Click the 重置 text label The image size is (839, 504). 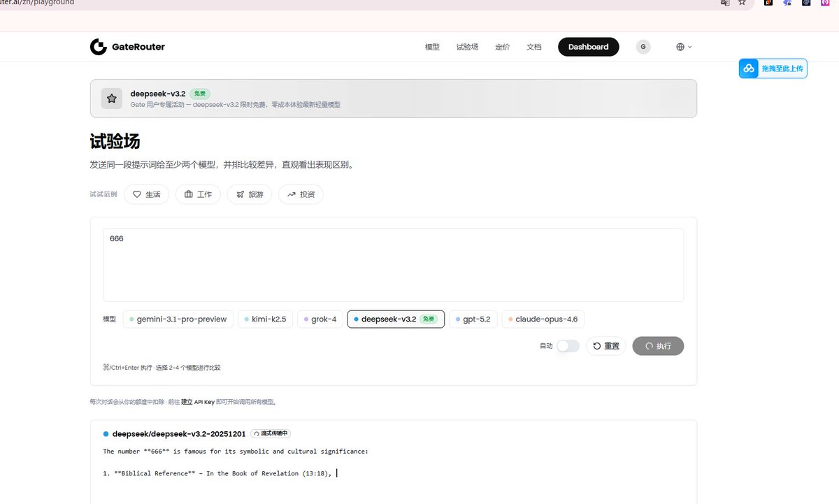[612, 346]
